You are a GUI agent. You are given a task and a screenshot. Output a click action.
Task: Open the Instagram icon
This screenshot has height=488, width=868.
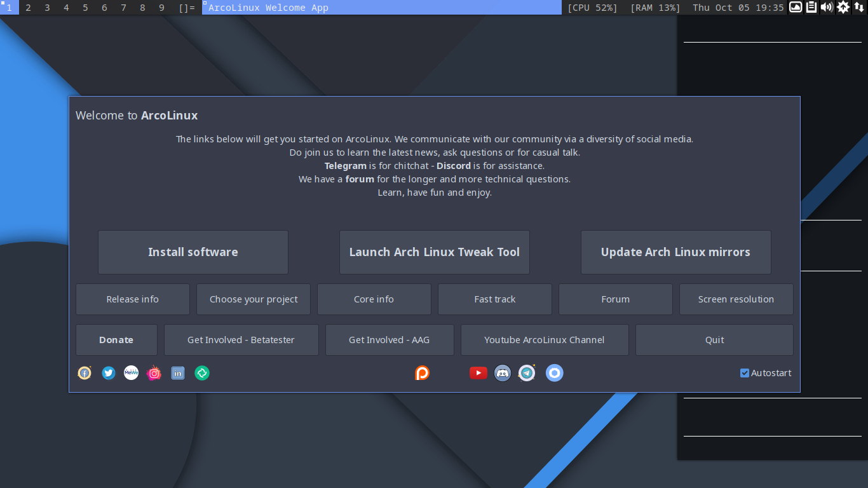[x=154, y=373]
